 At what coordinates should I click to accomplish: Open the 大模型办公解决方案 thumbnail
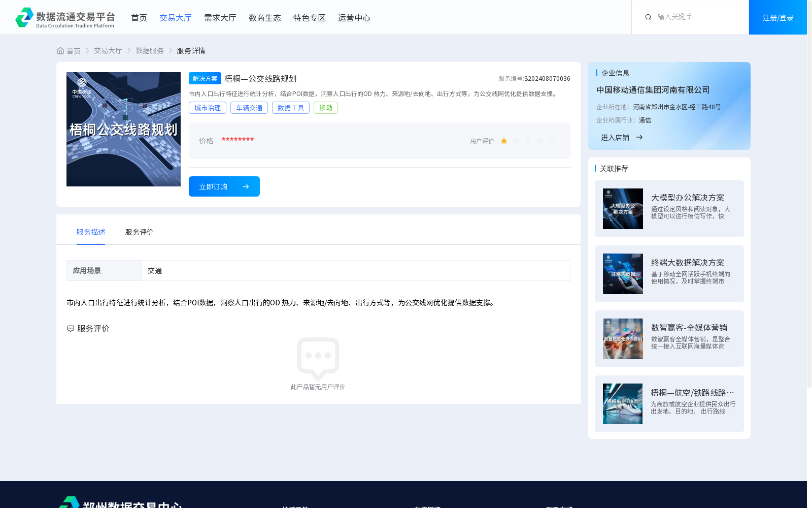pos(623,209)
